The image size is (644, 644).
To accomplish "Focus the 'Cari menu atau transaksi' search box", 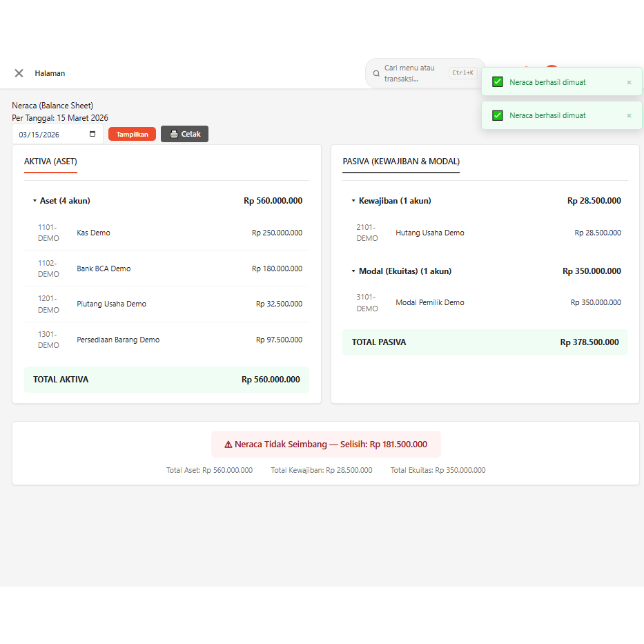I will (x=425, y=73).
